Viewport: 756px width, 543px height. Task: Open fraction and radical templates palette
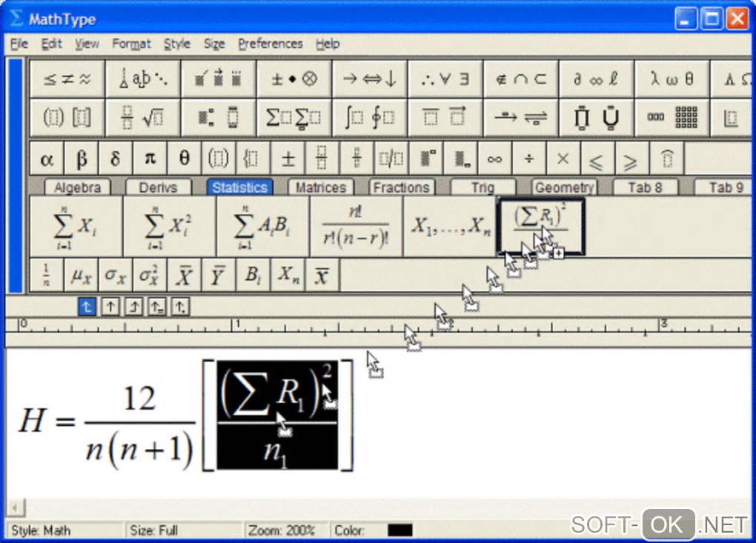coord(143,117)
